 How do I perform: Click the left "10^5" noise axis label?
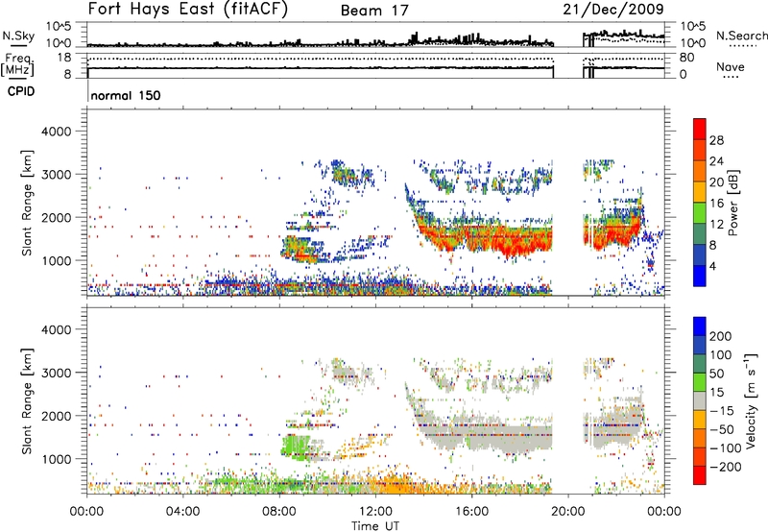(59, 26)
